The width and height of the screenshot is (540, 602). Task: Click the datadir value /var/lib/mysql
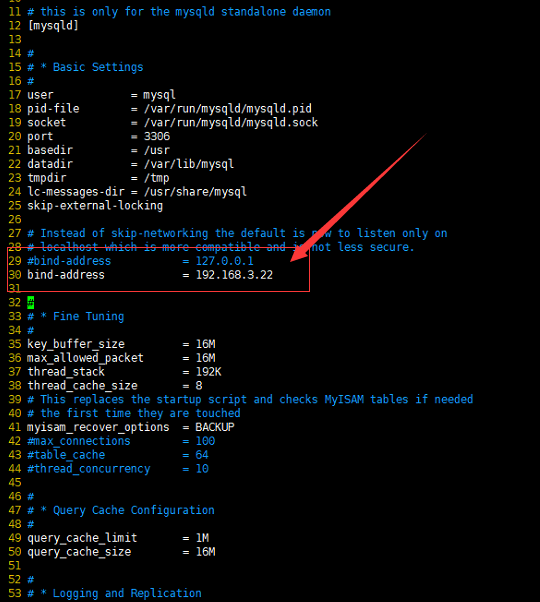pyautogui.click(x=188, y=164)
